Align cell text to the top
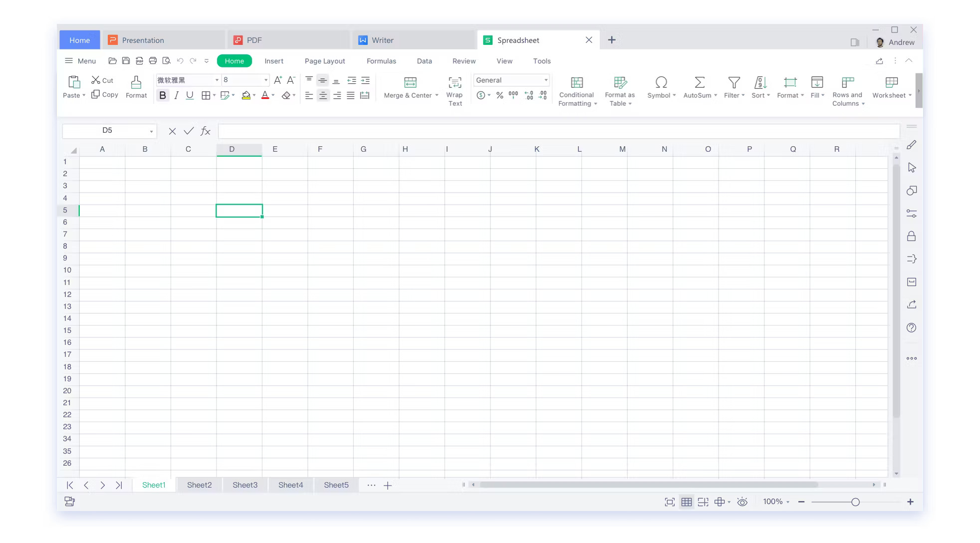The image size is (980, 543). click(x=309, y=80)
